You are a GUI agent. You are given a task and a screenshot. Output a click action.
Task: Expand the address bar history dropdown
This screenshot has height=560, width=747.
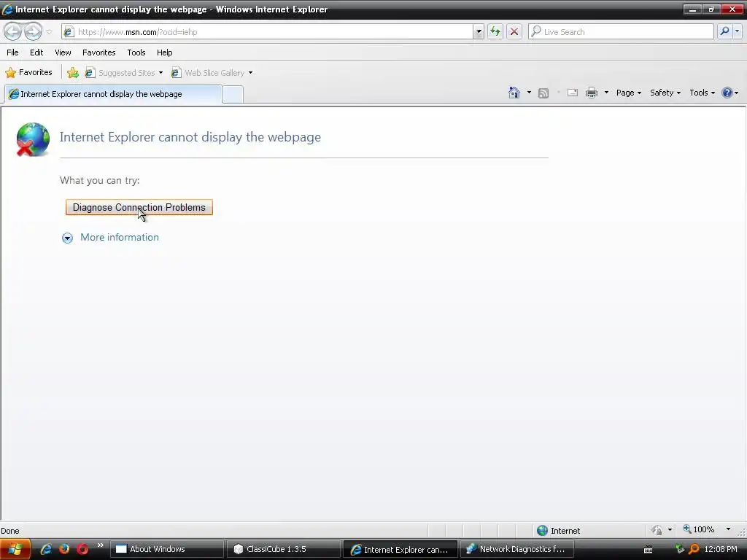479,32
